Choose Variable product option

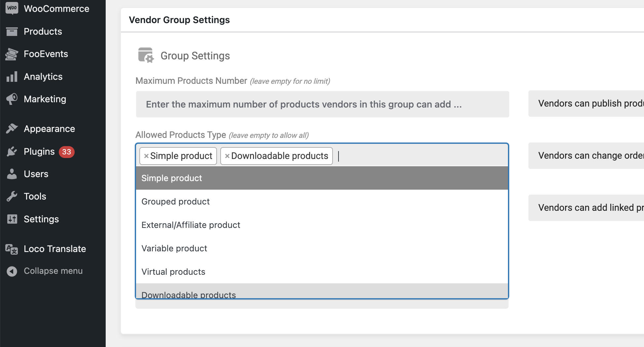[322, 248]
